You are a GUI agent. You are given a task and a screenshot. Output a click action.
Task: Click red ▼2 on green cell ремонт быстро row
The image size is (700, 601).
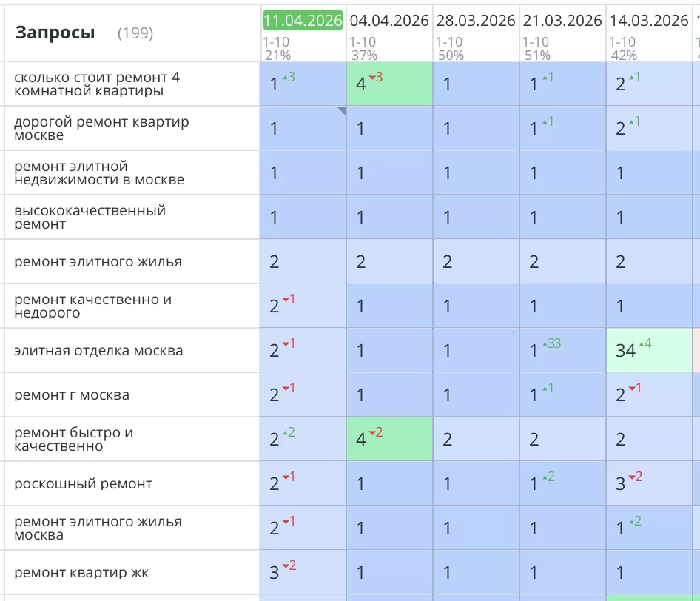pos(376,434)
